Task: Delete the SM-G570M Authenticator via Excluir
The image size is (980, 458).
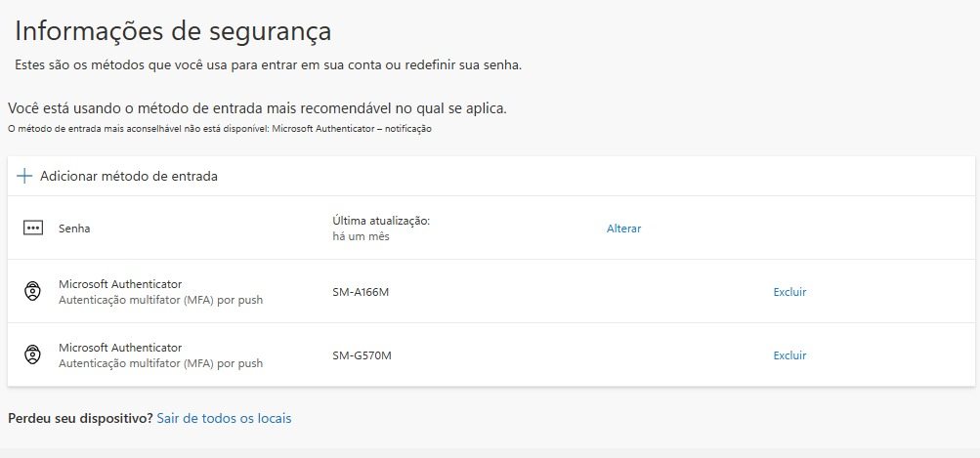Action: (790, 355)
